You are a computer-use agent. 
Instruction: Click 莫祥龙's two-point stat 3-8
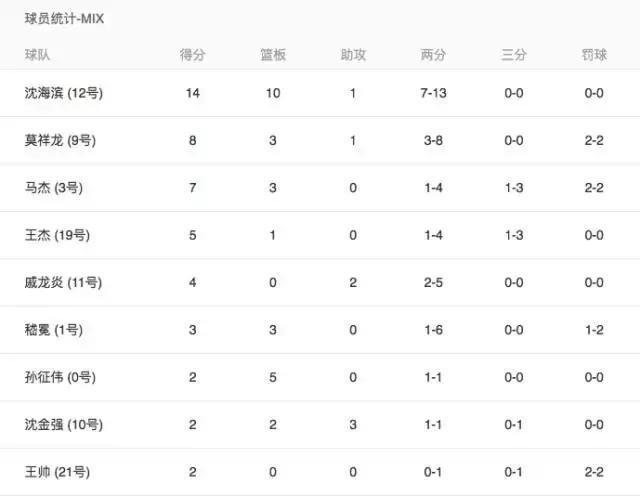tap(433, 141)
